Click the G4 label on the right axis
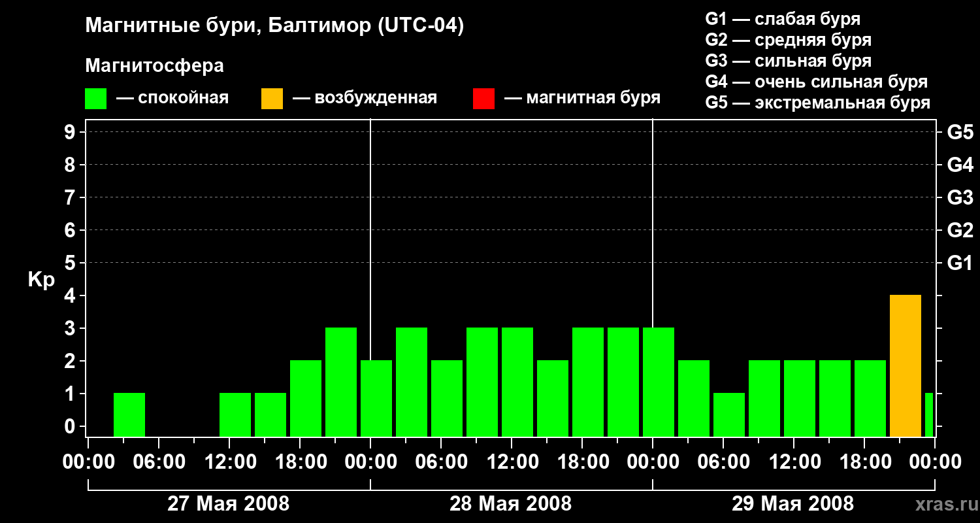 coord(960,165)
